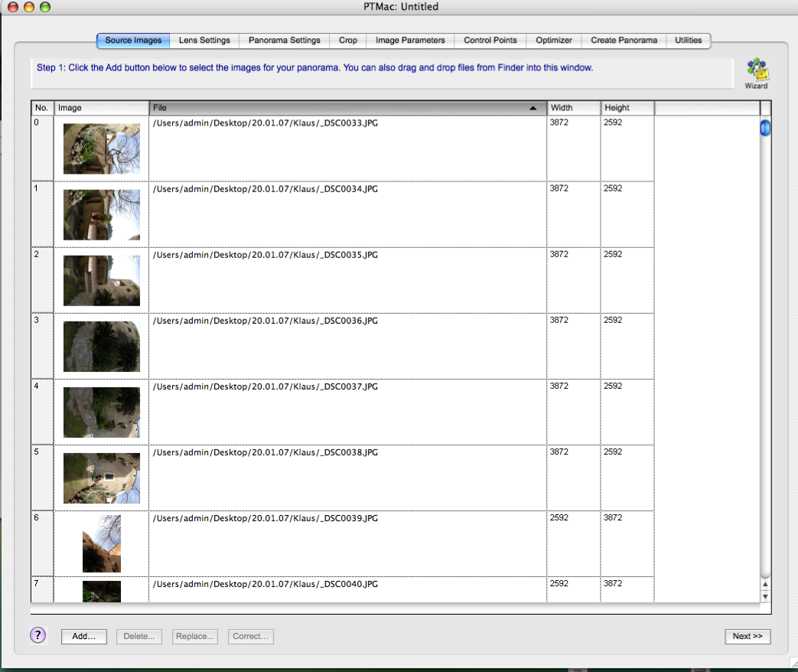Select thumbnail of _DSC0036.JPG
The image size is (798, 672).
[101, 346]
